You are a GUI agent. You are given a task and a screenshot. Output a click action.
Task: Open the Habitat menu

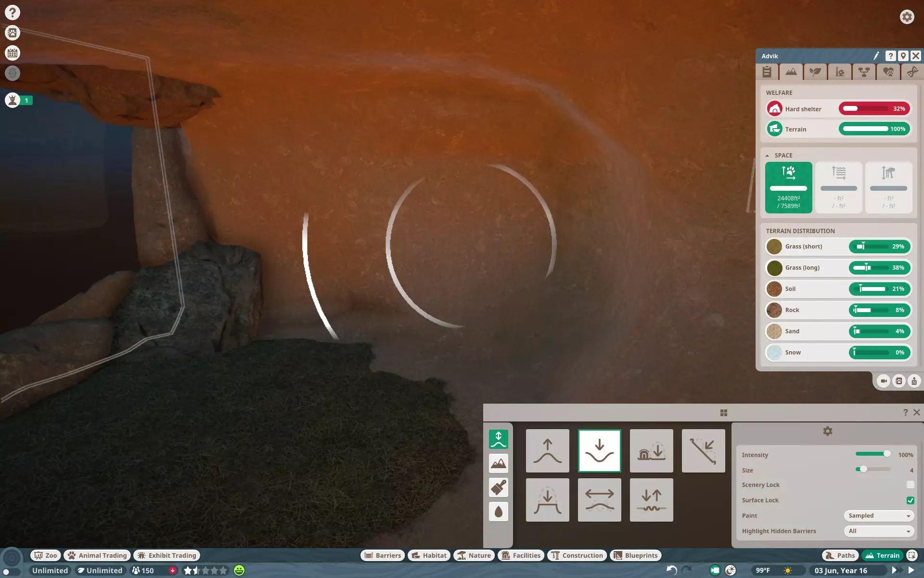[429, 555]
